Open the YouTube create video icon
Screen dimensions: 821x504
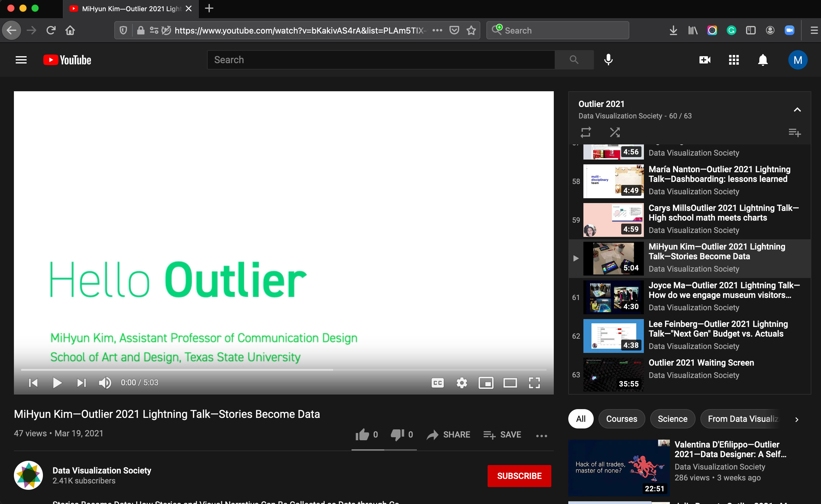tap(705, 60)
